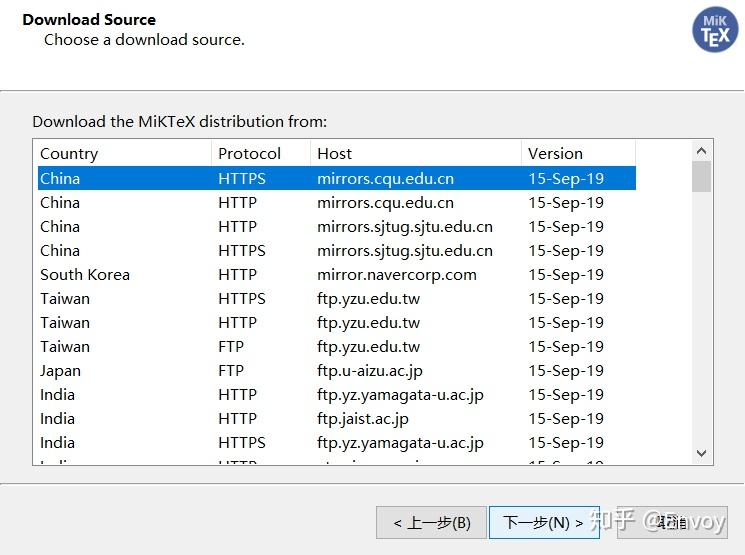The width and height of the screenshot is (745, 555).
Task: Select China HTTPS mirrors.cqu.edu.cn row
Action: (x=335, y=179)
